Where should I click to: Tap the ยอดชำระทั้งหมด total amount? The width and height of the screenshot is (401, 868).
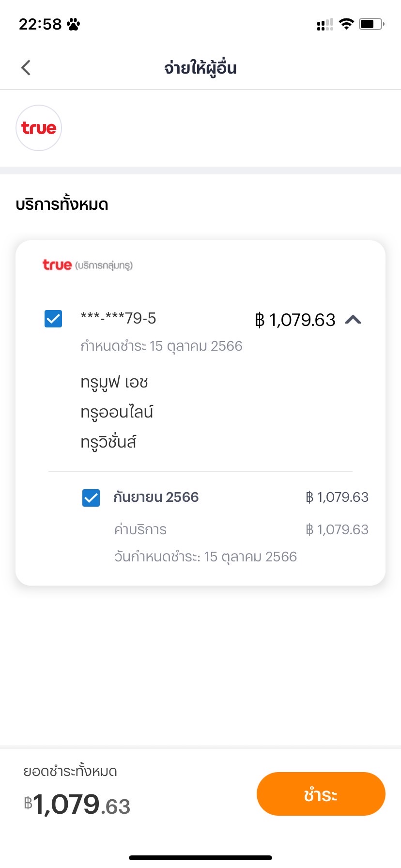(x=77, y=805)
